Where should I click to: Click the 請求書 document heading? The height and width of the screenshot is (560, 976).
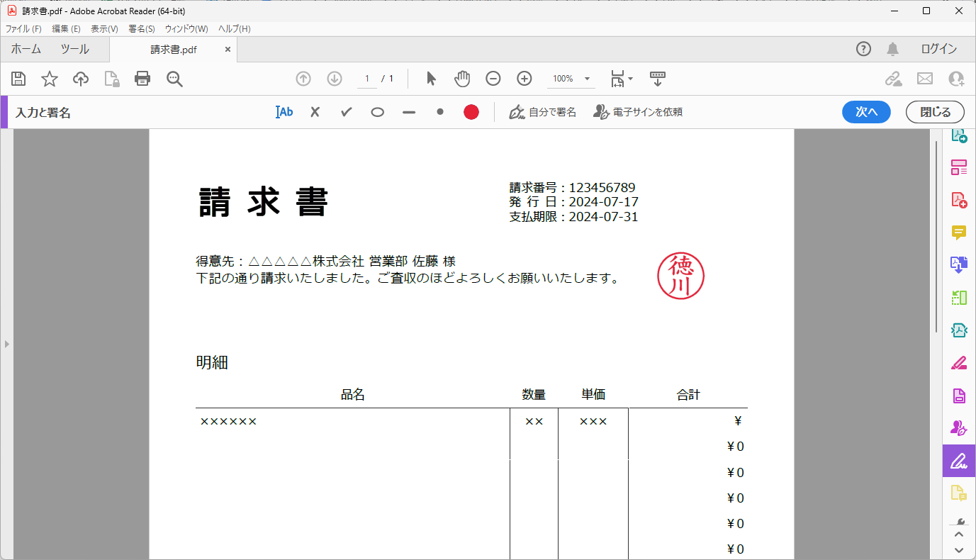pos(264,203)
